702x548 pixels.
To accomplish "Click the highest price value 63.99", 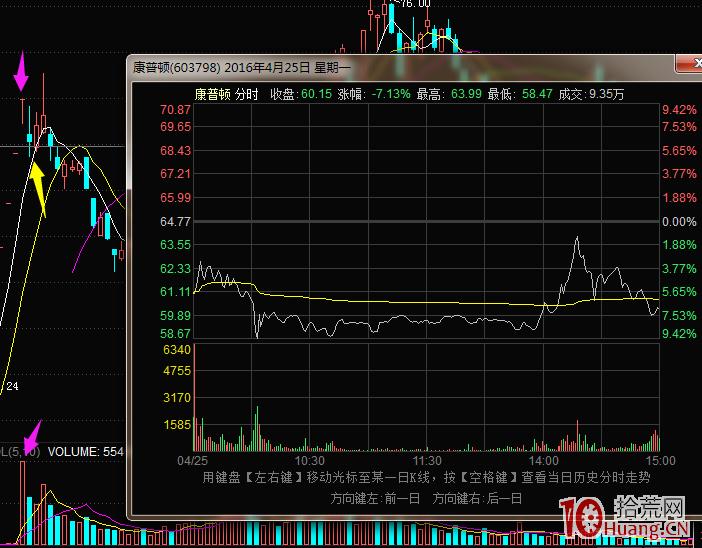I will click(x=466, y=94).
